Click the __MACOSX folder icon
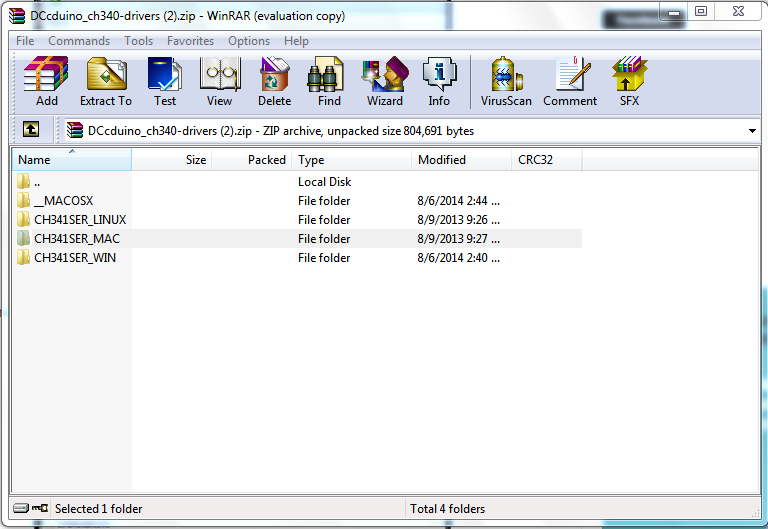The height and width of the screenshot is (529, 768). pyautogui.click(x=23, y=200)
